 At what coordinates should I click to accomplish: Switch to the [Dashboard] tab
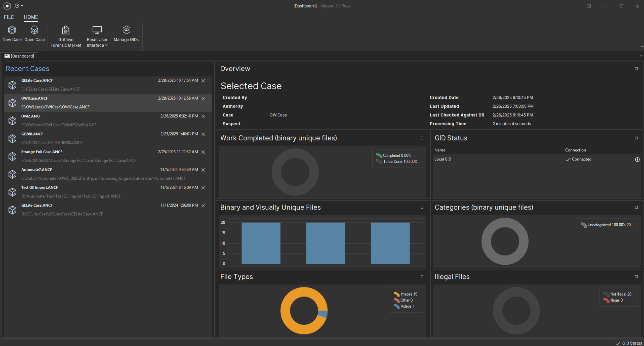click(20, 56)
